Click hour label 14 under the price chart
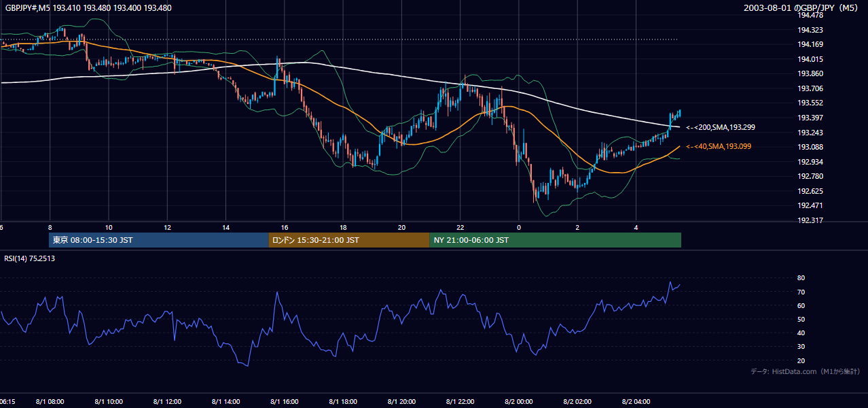The width and height of the screenshot is (868, 408). (226, 227)
